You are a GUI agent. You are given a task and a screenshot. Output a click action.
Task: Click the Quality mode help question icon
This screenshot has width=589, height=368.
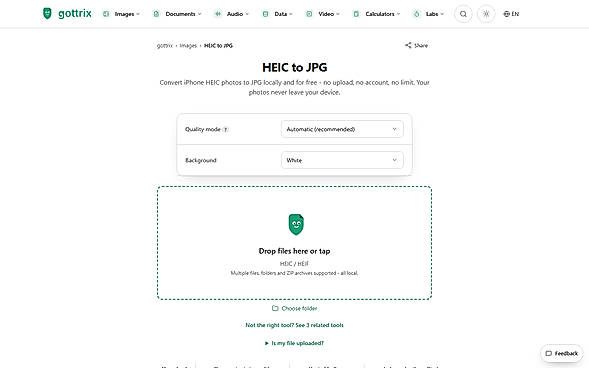(x=225, y=130)
